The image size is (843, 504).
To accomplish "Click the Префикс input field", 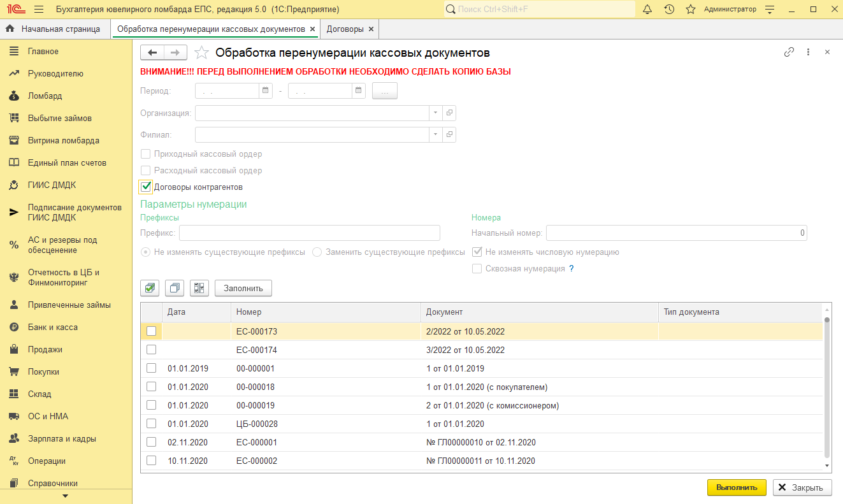I will [310, 233].
